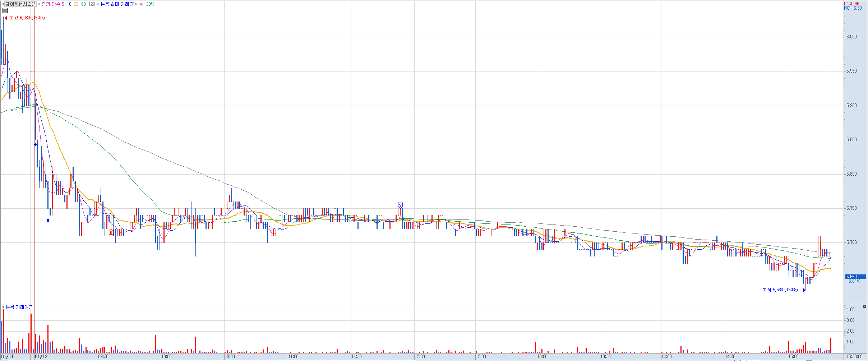Image resolution: width=868 pixels, height=361 pixels.
Task: Close the 분봉 거래대금 volume panel
Action: pos(865,306)
